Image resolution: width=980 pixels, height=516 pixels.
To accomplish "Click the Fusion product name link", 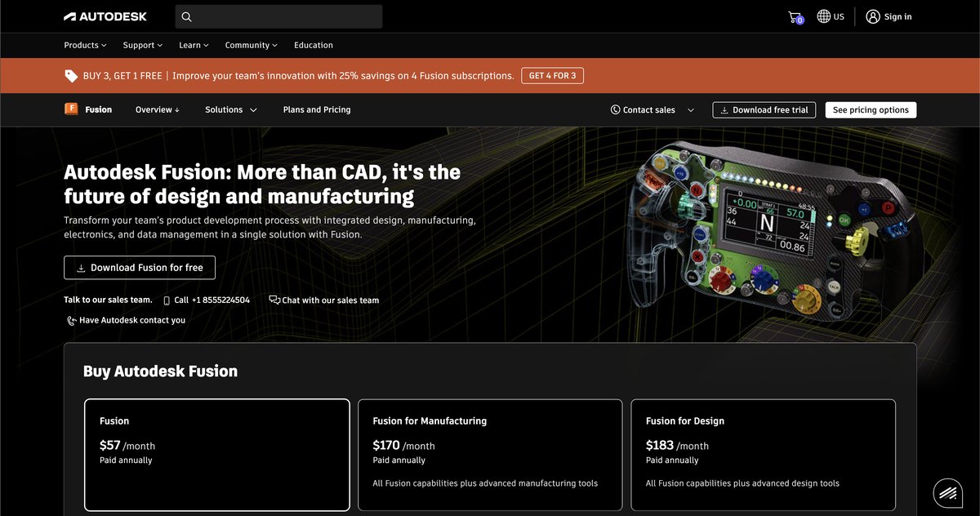I will tap(99, 109).
